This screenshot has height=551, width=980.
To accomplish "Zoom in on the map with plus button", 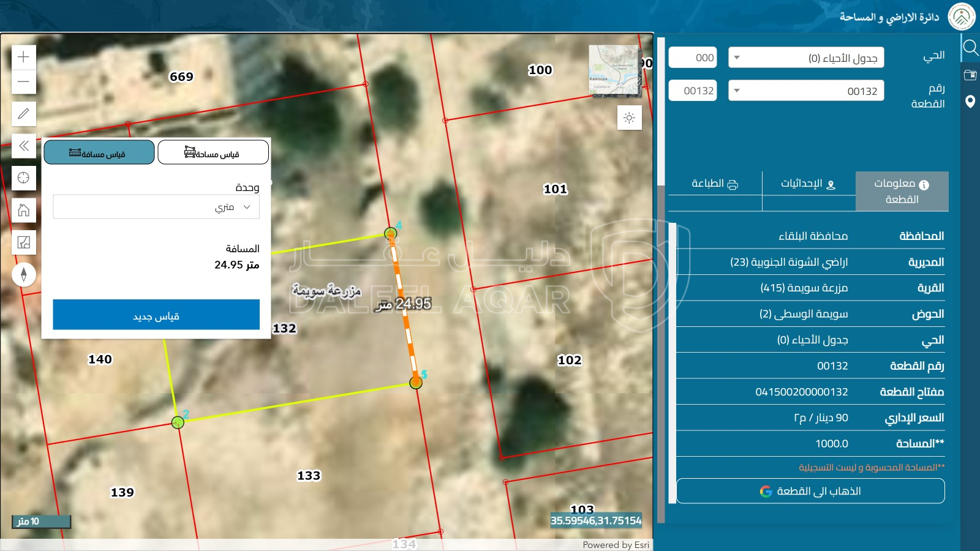I will point(23,57).
